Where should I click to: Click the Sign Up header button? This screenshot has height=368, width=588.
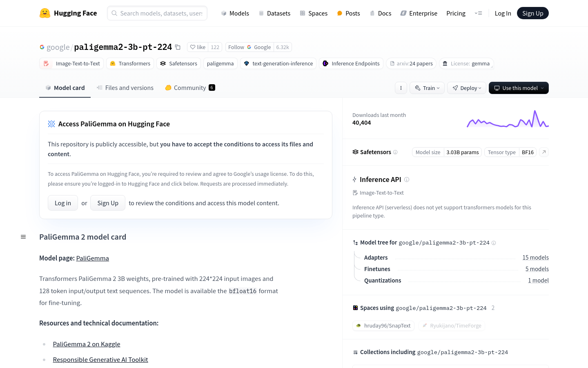pos(533,13)
